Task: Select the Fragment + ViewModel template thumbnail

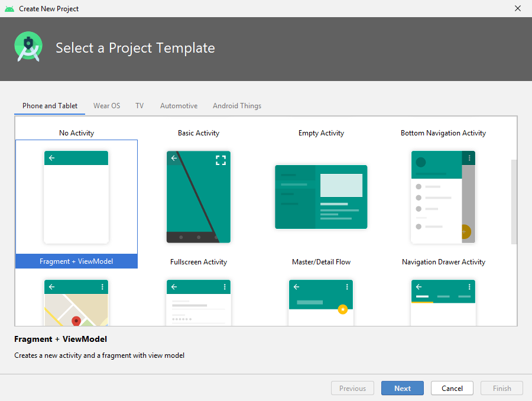Action: [x=76, y=197]
